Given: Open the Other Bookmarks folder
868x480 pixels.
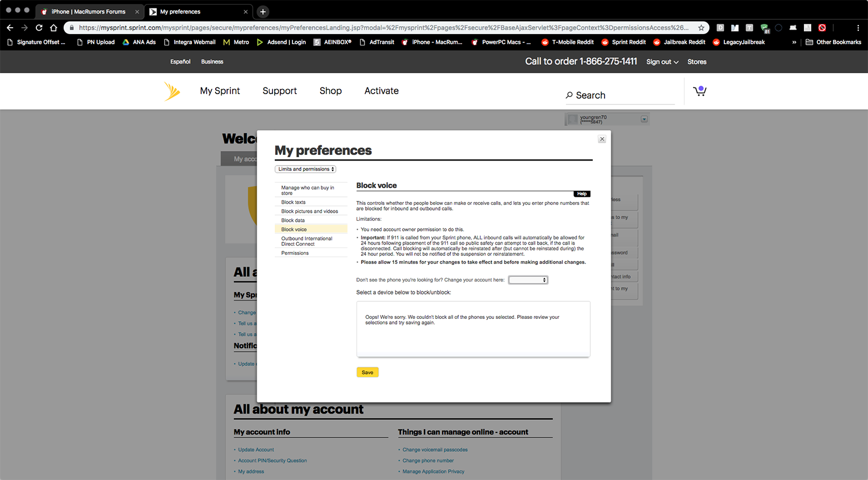Looking at the screenshot, I should tap(833, 42).
